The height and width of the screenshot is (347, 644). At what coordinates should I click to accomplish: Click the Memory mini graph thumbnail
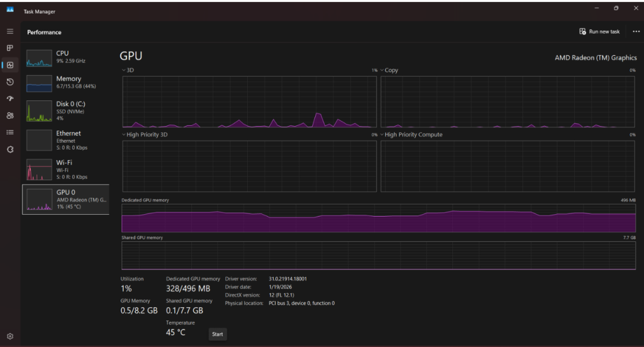tap(40, 84)
